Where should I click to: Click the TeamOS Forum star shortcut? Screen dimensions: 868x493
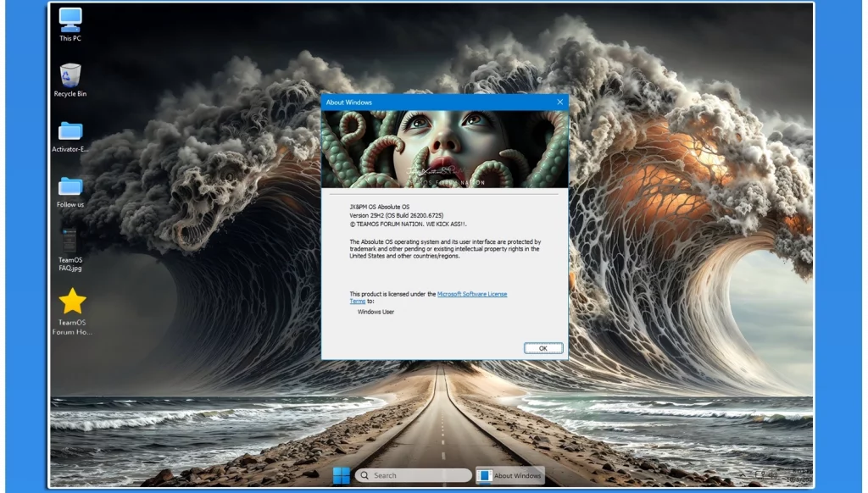[72, 302]
